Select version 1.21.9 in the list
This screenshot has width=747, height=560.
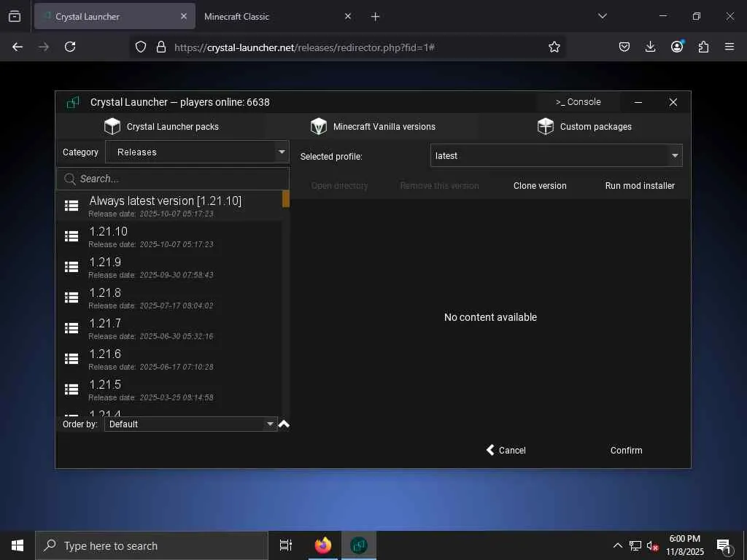169,267
